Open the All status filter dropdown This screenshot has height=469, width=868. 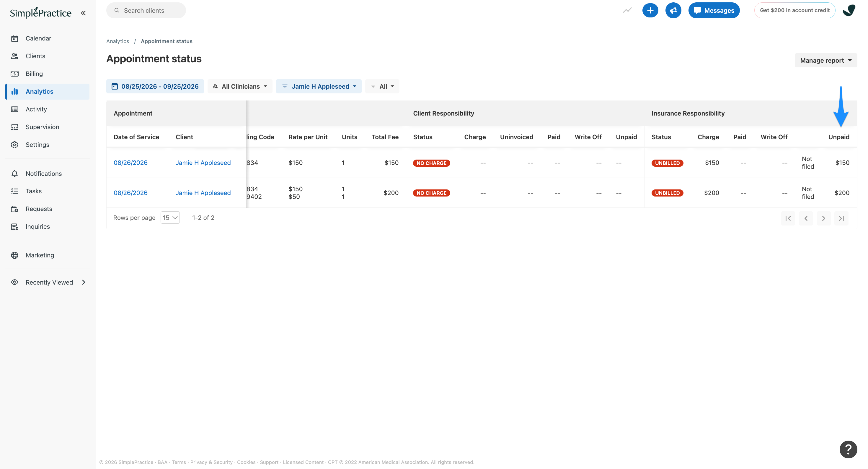(x=382, y=86)
